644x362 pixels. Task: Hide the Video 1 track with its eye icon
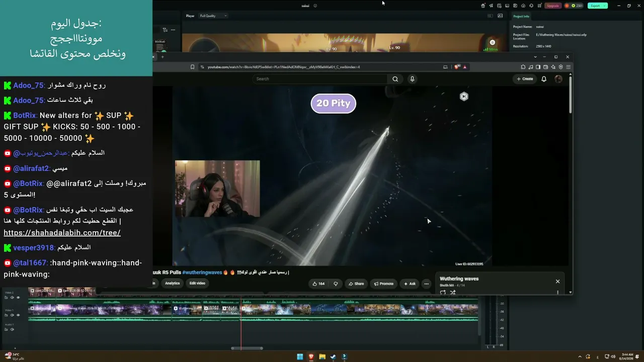[18, 315]
